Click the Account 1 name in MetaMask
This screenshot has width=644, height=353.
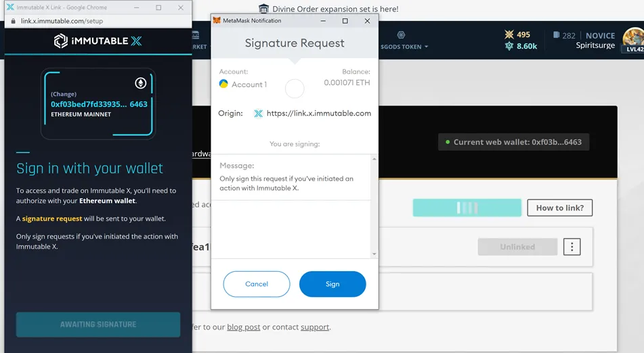[x=249, y=85]
